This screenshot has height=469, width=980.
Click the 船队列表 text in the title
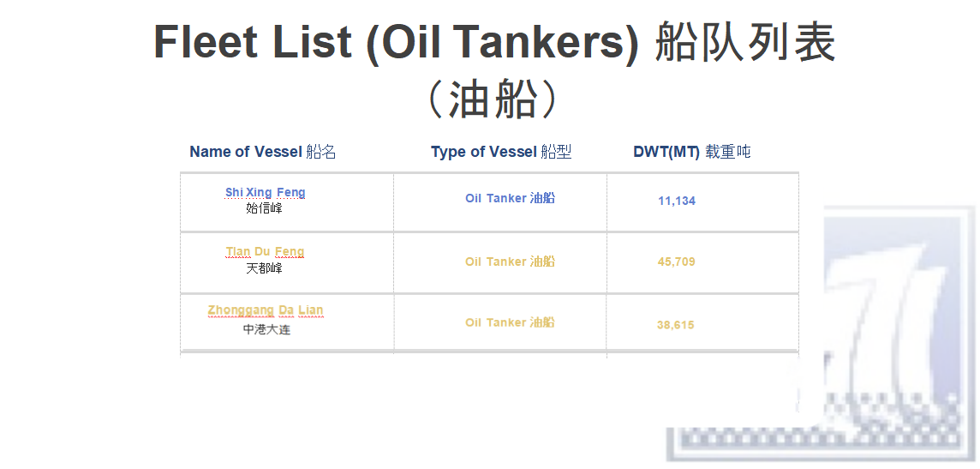click(745, 43)
